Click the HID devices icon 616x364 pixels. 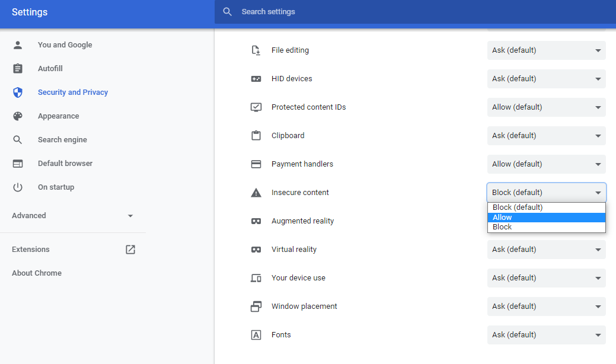click(256, 79)
